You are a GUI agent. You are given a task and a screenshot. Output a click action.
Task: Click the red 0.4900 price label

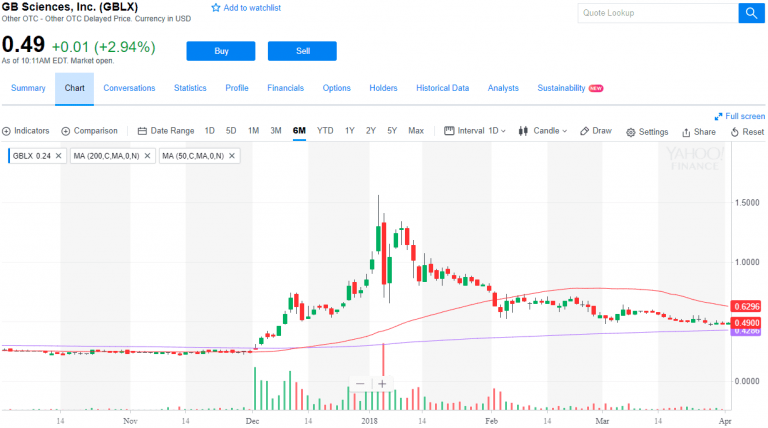coord(745,323)
